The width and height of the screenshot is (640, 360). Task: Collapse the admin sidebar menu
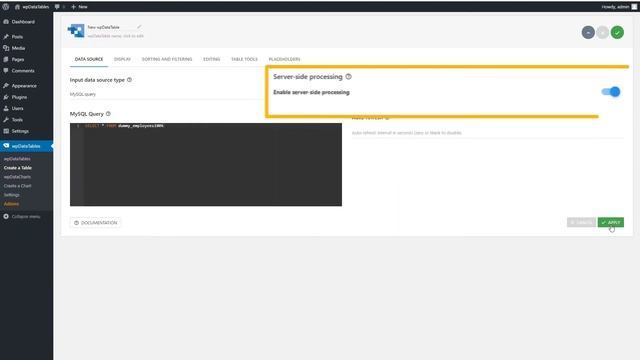(22, 216)
